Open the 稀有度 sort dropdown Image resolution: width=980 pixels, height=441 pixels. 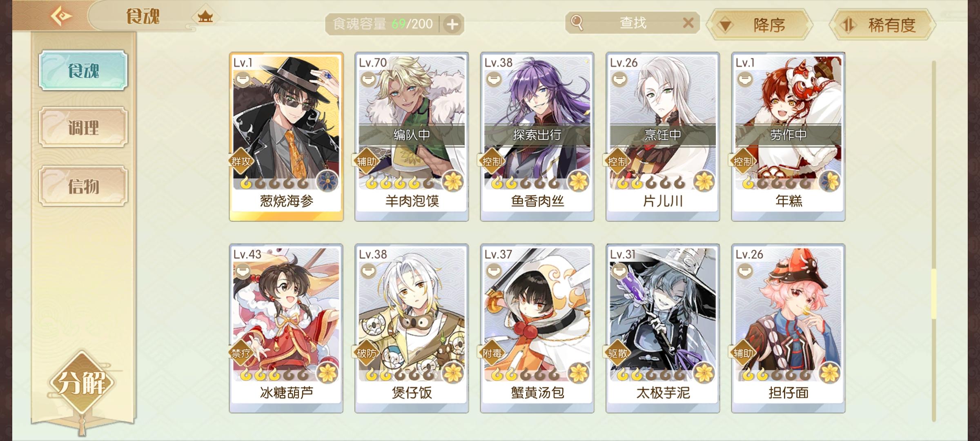[x=883, y=25]
